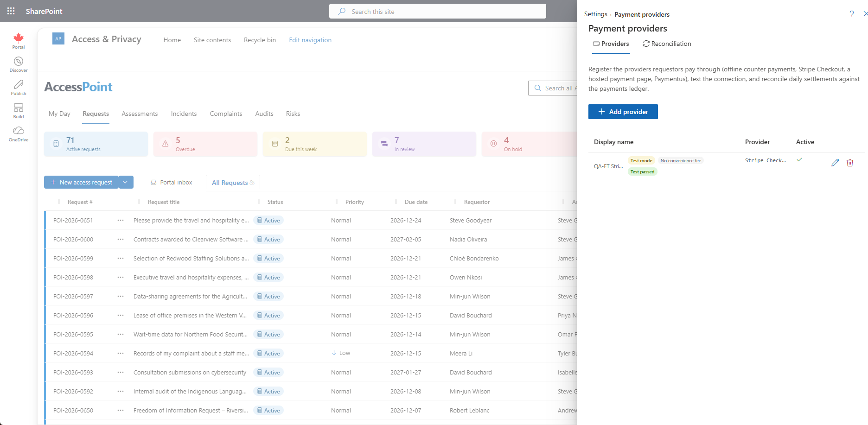Create a New access request

81,182
